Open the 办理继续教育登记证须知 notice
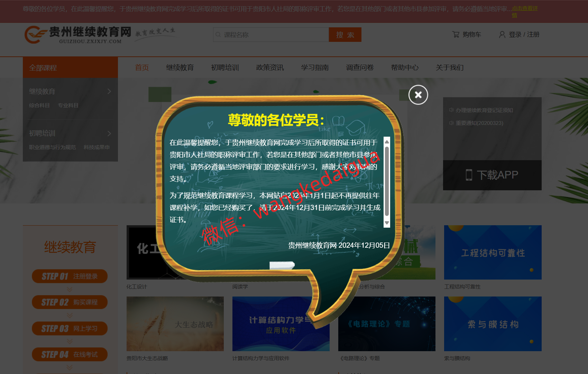 tap(484, 110)
